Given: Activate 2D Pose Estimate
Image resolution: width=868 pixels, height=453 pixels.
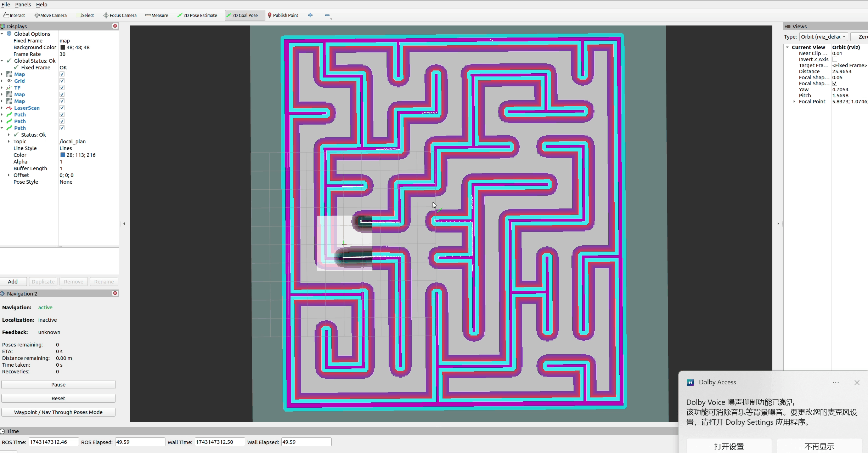Looking at the screenshot, I should (197, 15).
